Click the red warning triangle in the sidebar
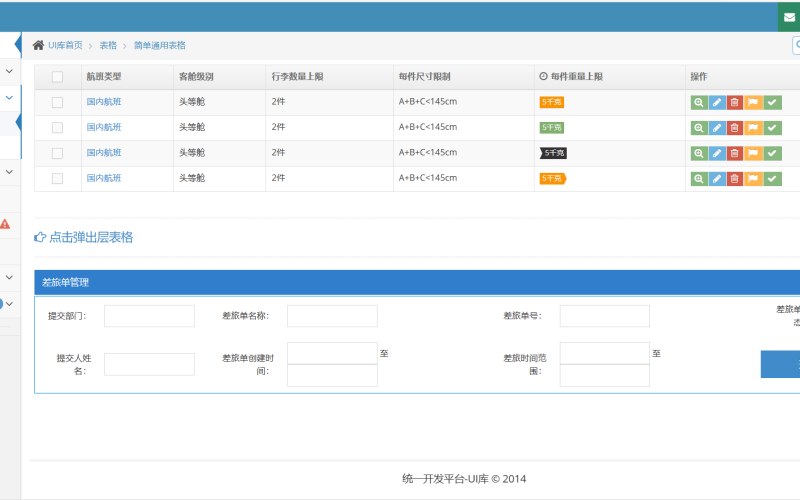Viewport: 800px width, 500px height. [5, 223]
